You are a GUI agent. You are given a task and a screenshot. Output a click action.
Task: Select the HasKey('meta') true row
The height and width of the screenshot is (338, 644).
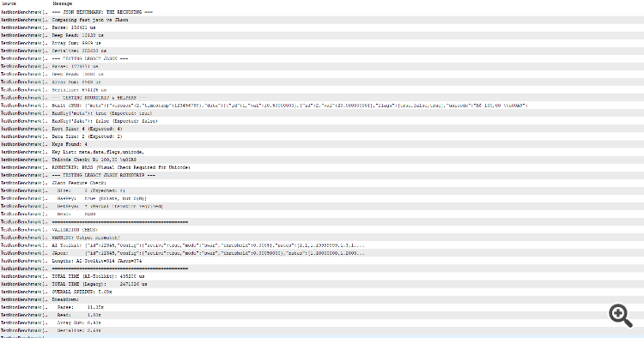coord(322,113)
